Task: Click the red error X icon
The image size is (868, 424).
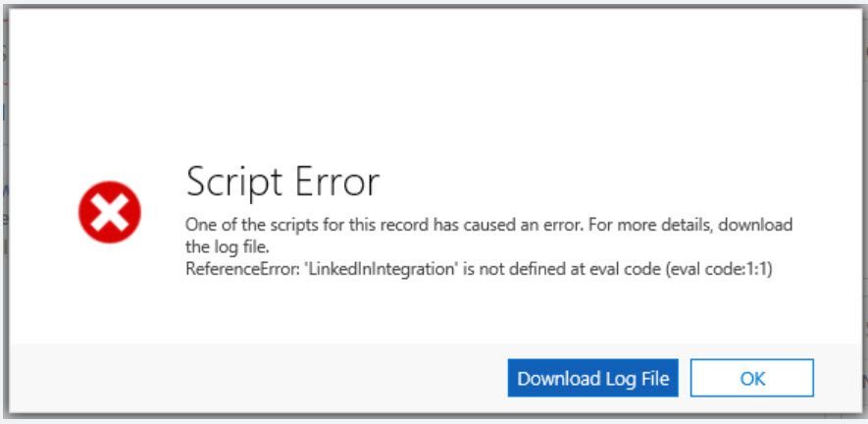Action: click(110, 213)
